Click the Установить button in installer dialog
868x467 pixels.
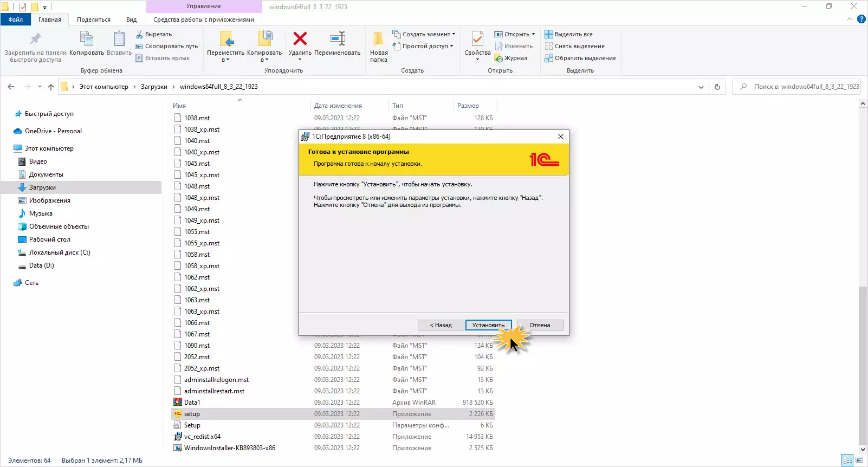[488, 325]
